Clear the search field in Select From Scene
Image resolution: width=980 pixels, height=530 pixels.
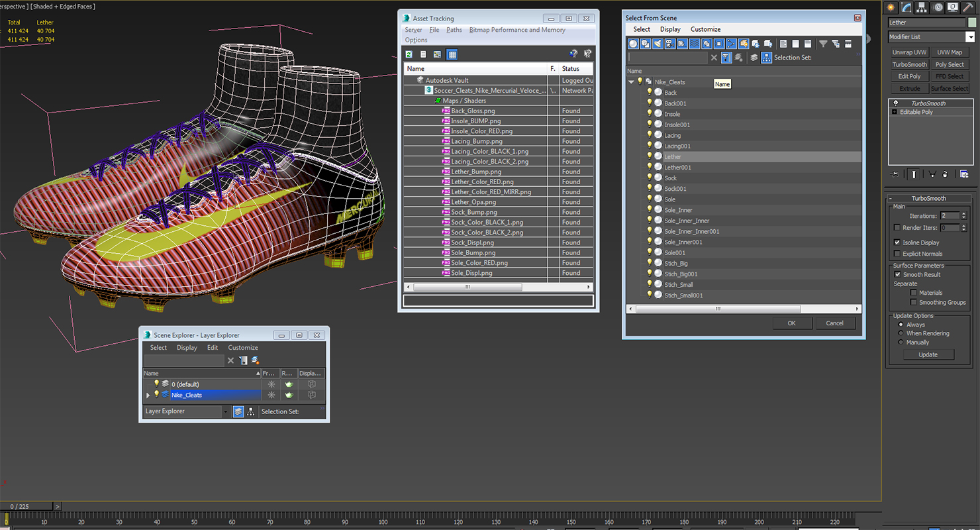click(x=714, y=58)
